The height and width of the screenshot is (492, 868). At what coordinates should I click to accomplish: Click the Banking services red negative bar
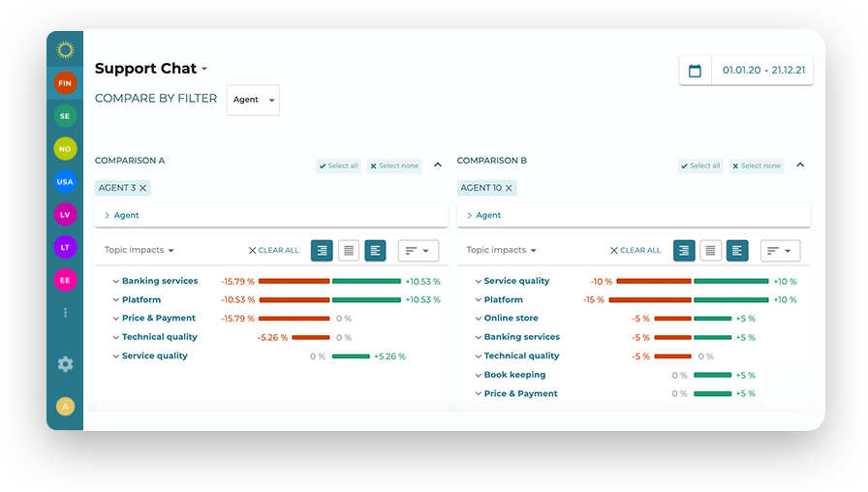[294, 281]
